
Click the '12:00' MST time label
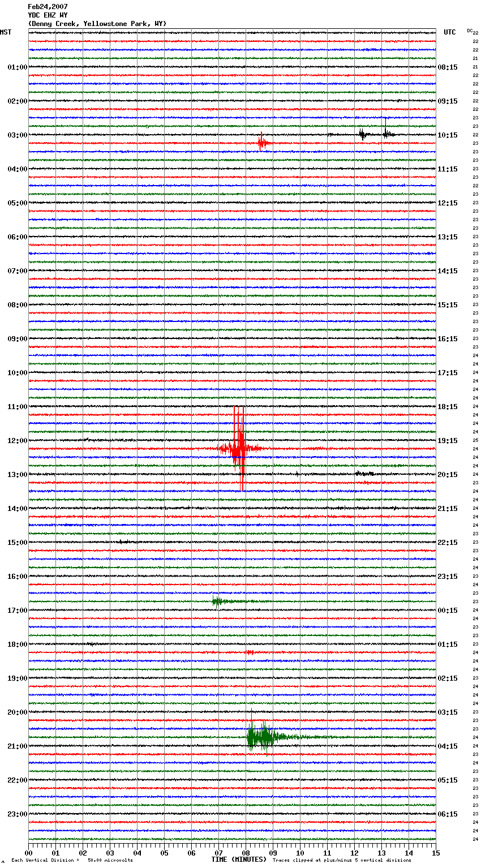17,441
